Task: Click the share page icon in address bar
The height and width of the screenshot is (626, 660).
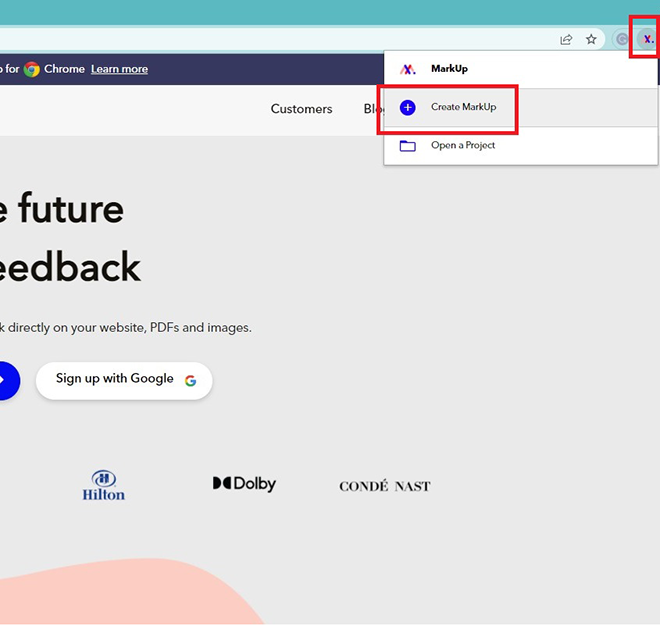Action: click(566, 40)
